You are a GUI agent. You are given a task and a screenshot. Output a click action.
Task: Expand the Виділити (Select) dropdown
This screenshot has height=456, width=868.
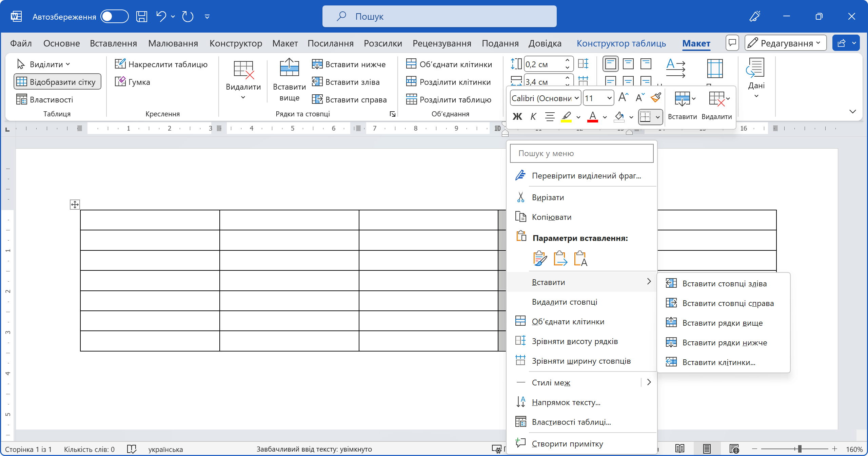click(x=43, y=64)
